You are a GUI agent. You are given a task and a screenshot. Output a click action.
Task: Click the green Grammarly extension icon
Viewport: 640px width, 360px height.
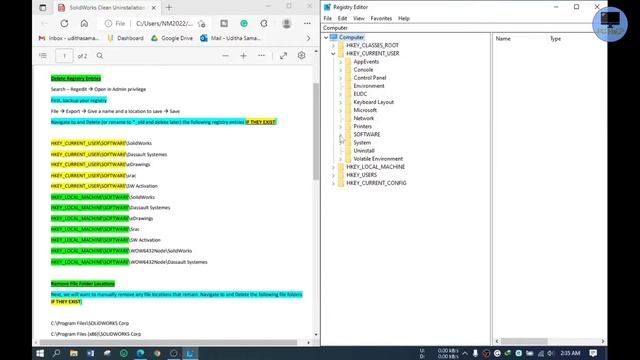point(244,24)
